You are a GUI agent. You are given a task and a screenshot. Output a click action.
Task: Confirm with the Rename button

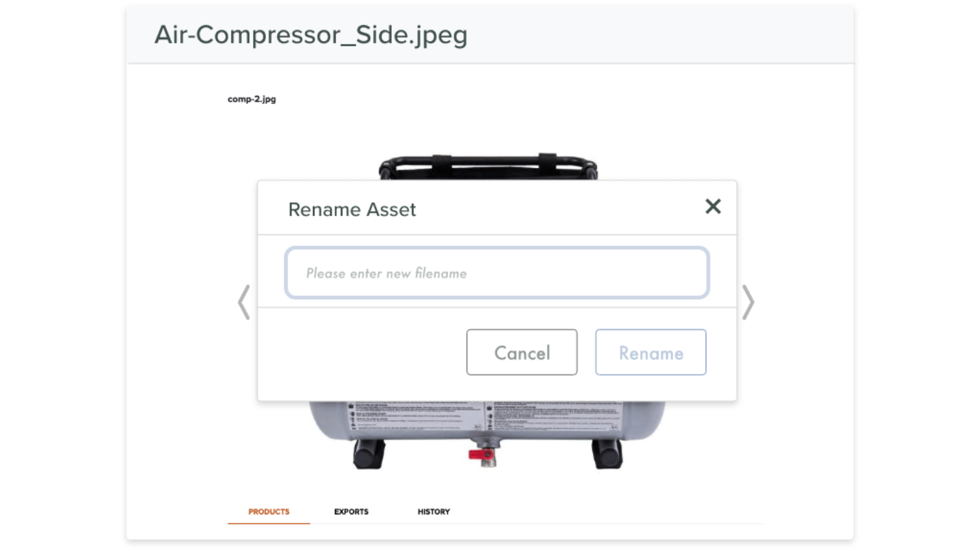click(650, 352)
